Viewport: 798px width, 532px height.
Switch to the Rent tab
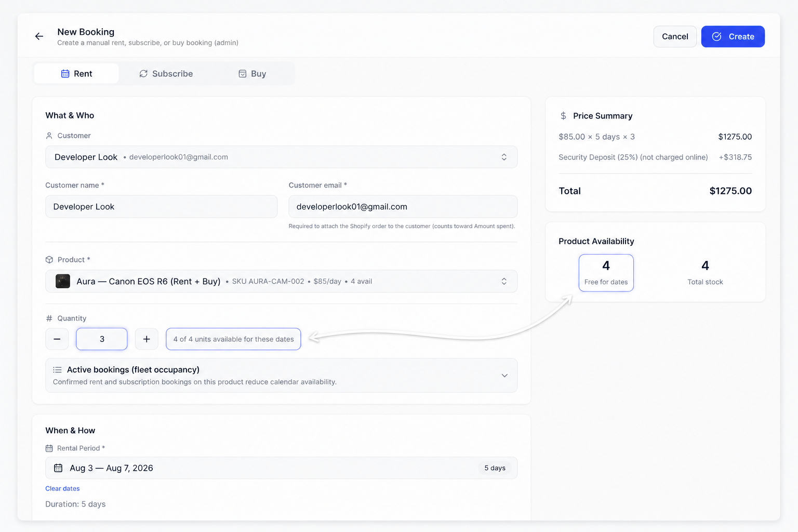tap(76, 74)
